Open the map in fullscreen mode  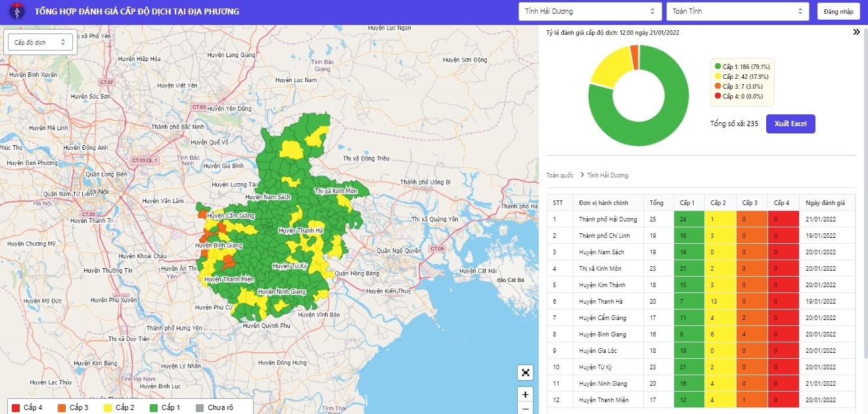tap(525, 373)
